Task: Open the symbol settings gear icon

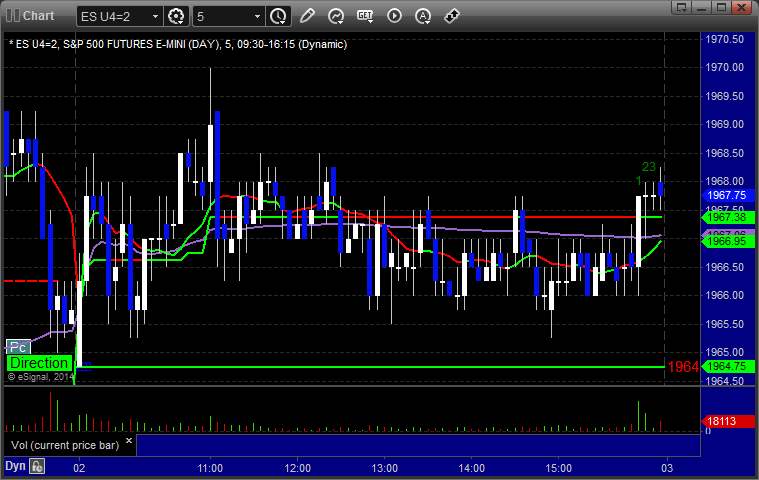Action: click(177, 16)
